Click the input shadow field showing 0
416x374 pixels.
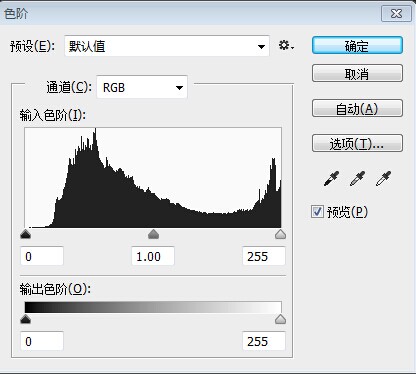(42, 256)
